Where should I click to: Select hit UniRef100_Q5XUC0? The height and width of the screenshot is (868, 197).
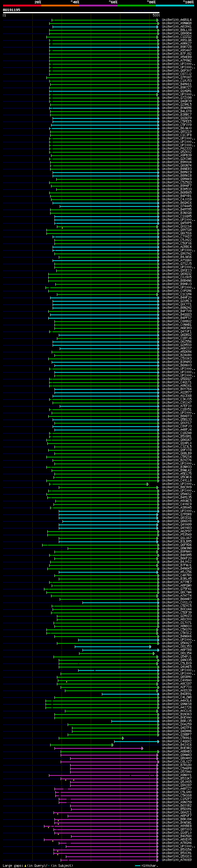pyautogui.click(x=176, y=856)
